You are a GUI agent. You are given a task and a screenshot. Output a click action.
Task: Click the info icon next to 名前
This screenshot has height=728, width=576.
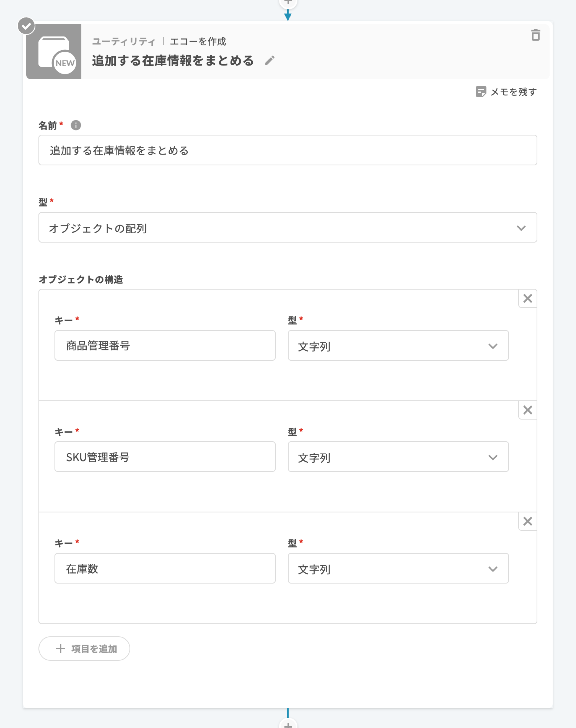(x=76, y=125)
